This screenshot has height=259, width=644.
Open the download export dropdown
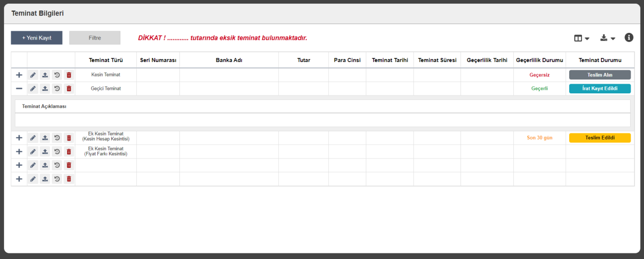click(608, 38)
